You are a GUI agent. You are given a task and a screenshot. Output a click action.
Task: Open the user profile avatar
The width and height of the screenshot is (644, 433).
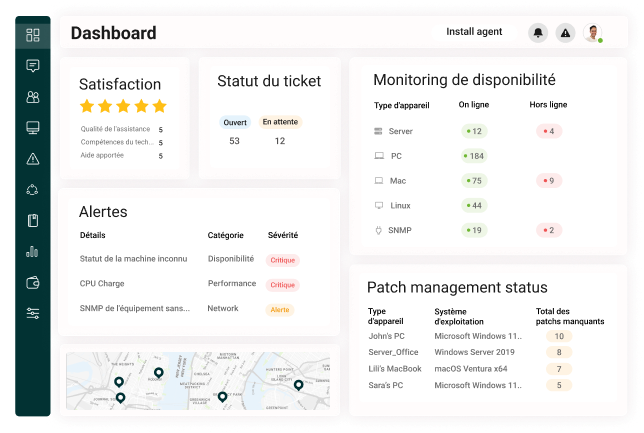click(593, 32)
